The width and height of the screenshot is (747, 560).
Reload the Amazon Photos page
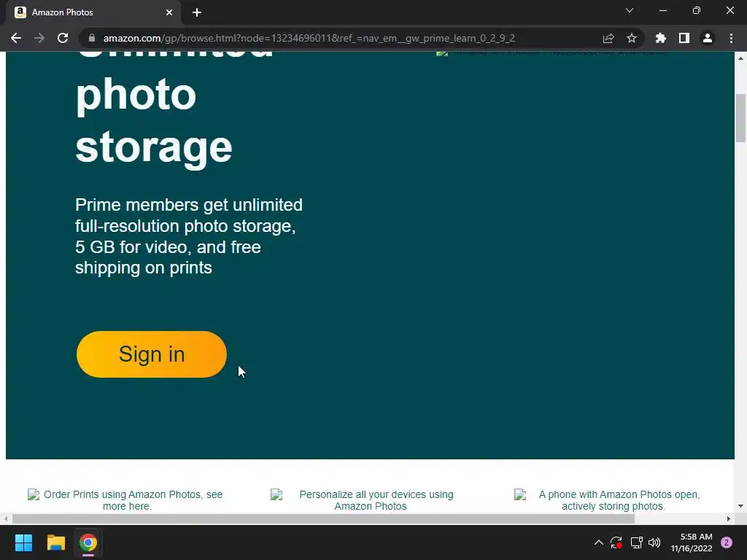[x=63, y=38]
